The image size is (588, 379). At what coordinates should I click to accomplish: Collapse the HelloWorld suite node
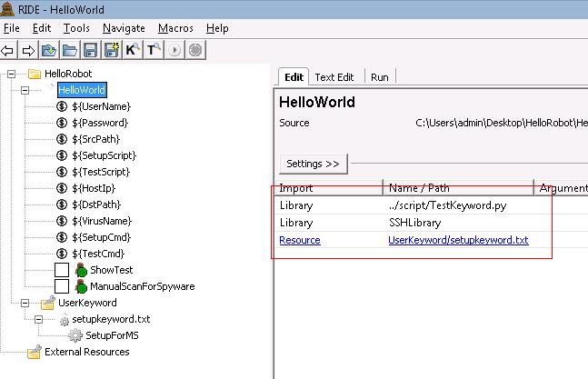coord(25,90)
